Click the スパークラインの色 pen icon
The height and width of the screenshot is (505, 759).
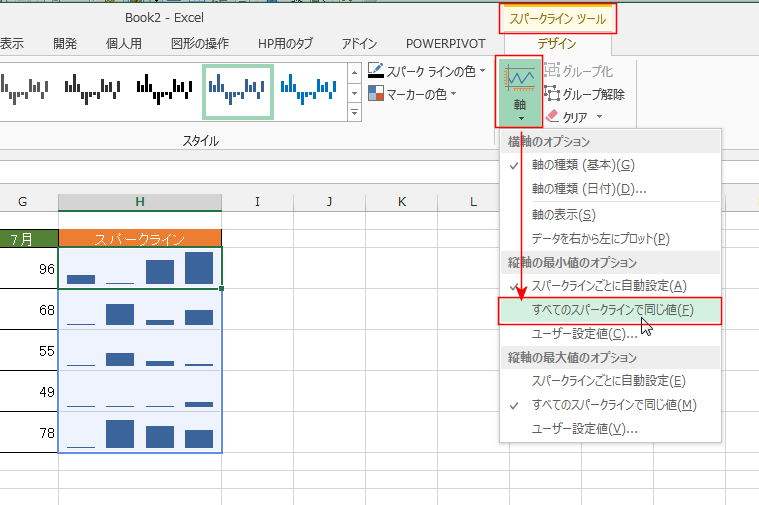click(x=376, y=71)
